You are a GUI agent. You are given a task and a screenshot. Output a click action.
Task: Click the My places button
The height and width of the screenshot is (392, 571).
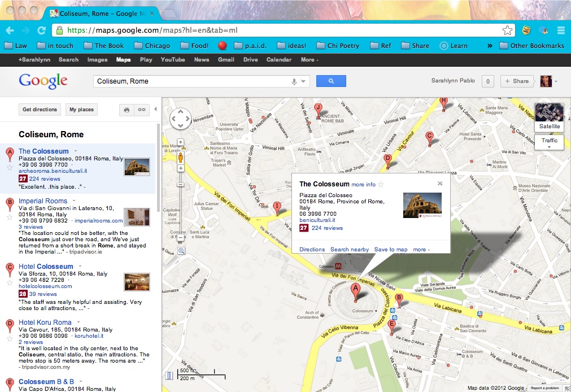click(x=81, y=110)
